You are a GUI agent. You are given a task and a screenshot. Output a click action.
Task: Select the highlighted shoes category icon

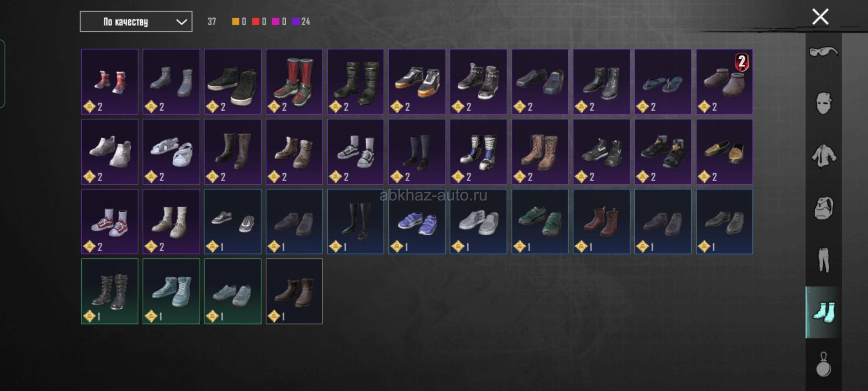tap(823, 312)
